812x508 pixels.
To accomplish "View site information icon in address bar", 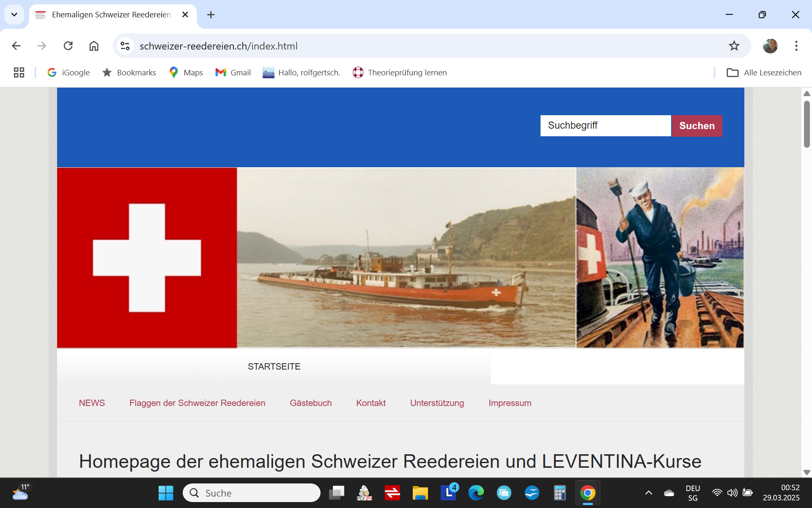I will [125, 46].
